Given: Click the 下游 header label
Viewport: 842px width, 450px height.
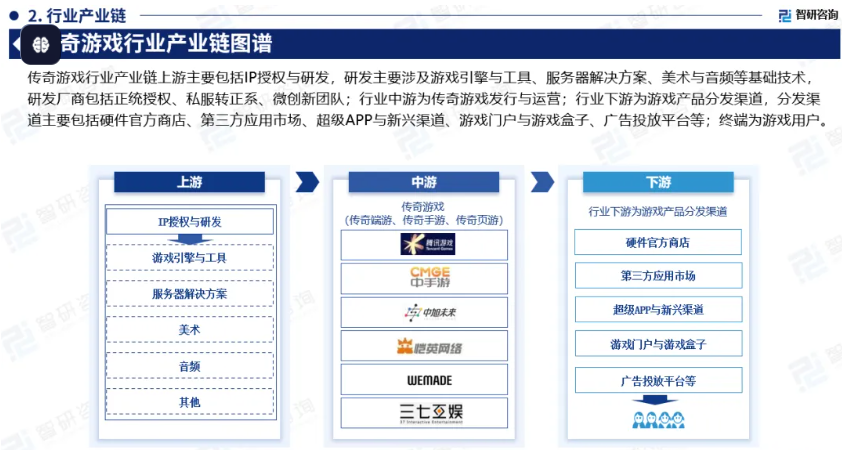Looking at the screenshot, I should [658, 182].
